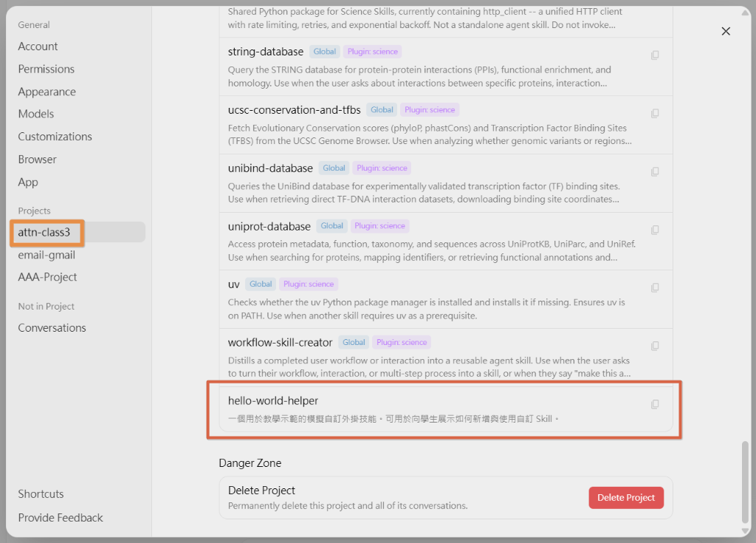The height and width of the screenshot is (543, 756).
Task: Copy the unibind-database skill name
Action: (x=655, y=172)
